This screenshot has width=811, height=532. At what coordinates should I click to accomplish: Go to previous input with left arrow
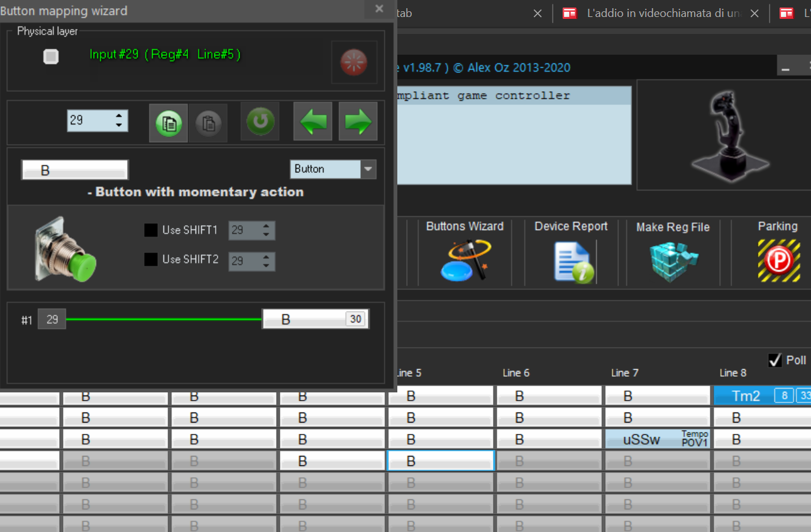coord(312,121)
